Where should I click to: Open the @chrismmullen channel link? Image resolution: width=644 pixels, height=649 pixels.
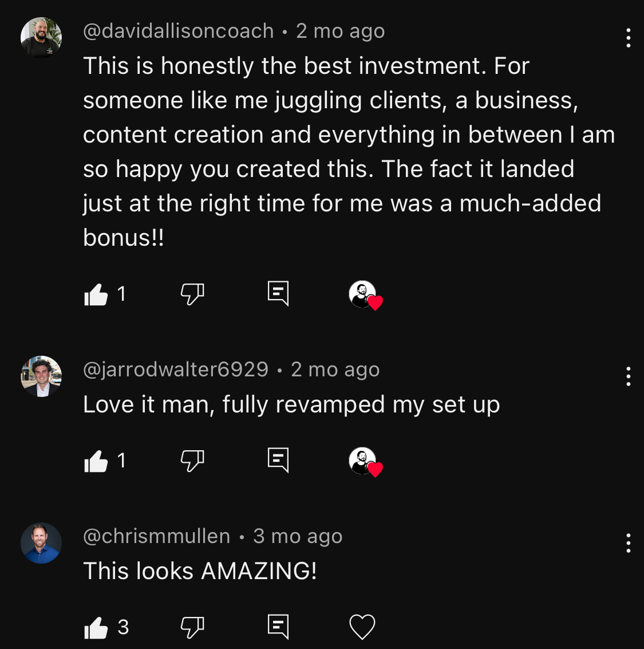click(157, 536)
